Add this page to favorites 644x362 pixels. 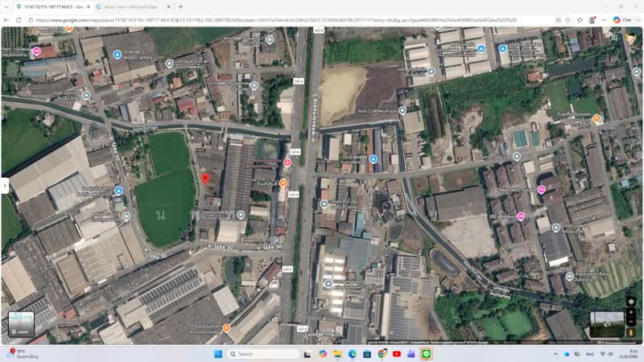point(568,19)
